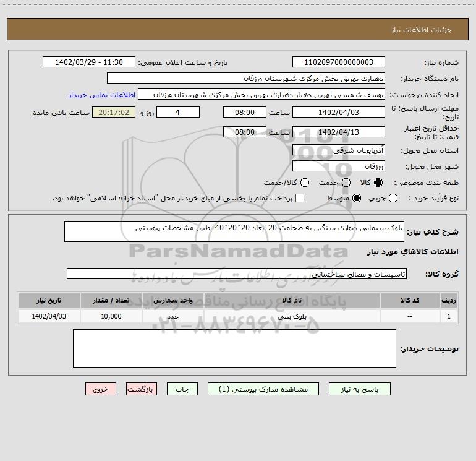The width and height of the screenshot is (476, 461).
Task: Toggle the treasury bonds payment checkbox
Action: click(300, 198)
